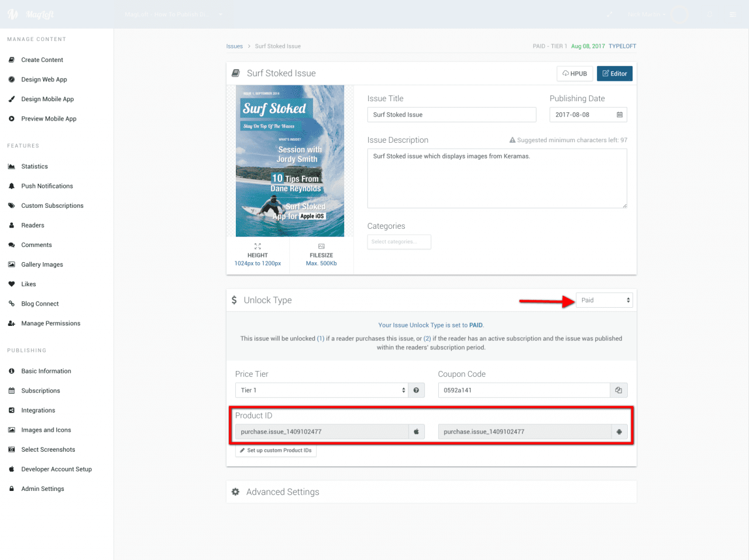
Task: Click the Create Content book icon
Action: click(12, 60)
